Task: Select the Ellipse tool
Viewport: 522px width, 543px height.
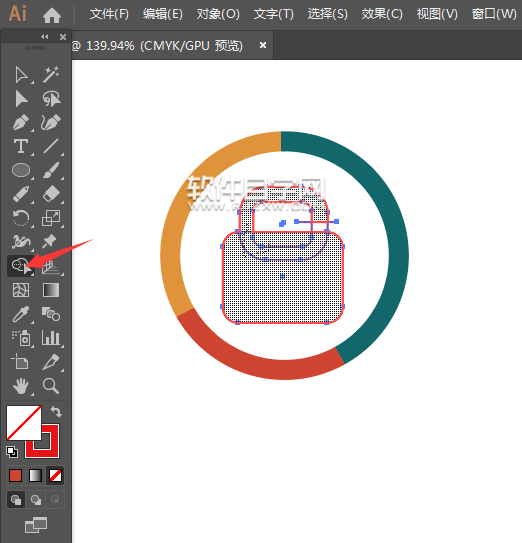Action: [21, 170]
